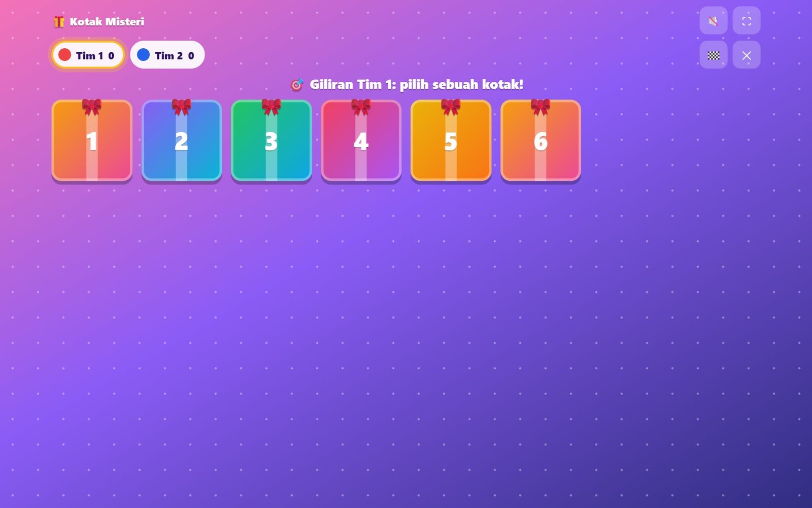
Task: Select the Tim 2 team label
Action: click(168, 56)
